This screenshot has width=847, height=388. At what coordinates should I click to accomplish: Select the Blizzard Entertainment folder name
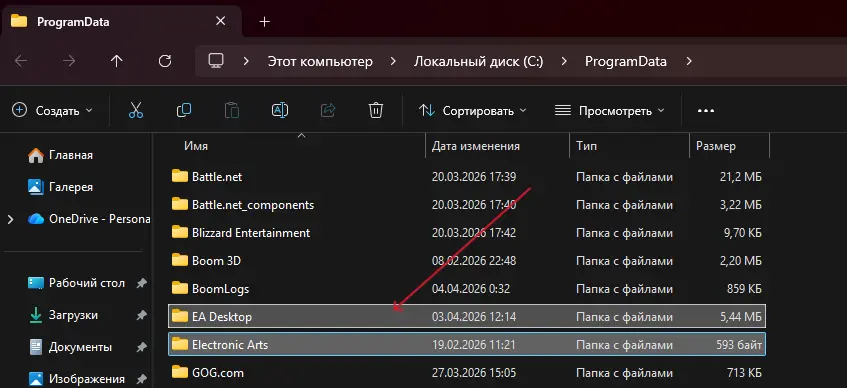pyautogui.click(x=251, y=232)
